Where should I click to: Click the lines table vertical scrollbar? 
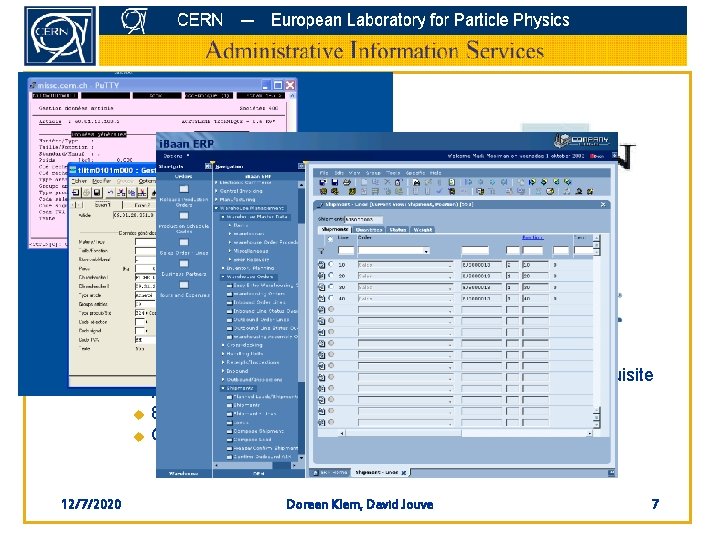(596, 332)
